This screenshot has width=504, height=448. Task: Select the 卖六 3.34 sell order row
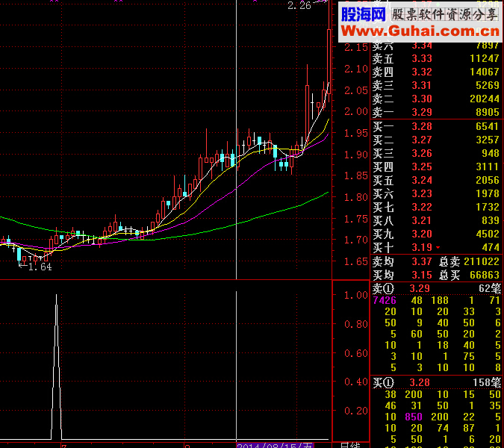pyautogui.click(x=435, y=46)
